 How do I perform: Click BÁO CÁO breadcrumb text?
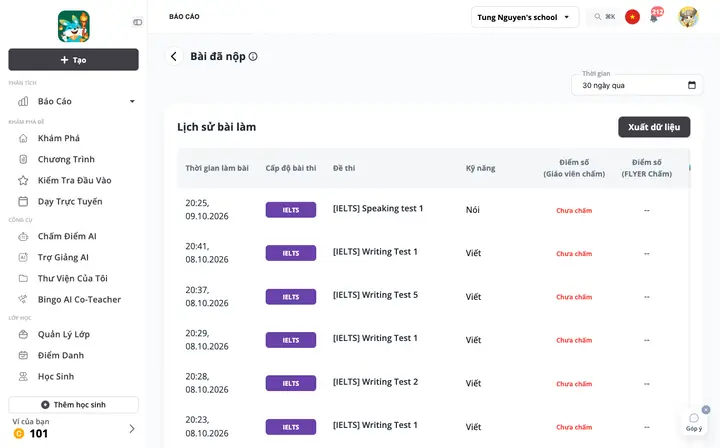pos(184,17)
